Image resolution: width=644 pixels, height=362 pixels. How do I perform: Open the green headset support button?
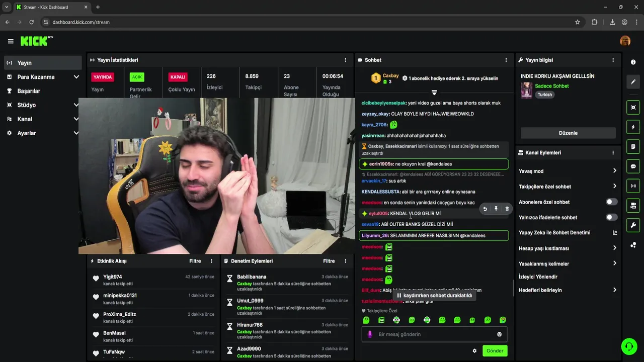pos(629,346)
